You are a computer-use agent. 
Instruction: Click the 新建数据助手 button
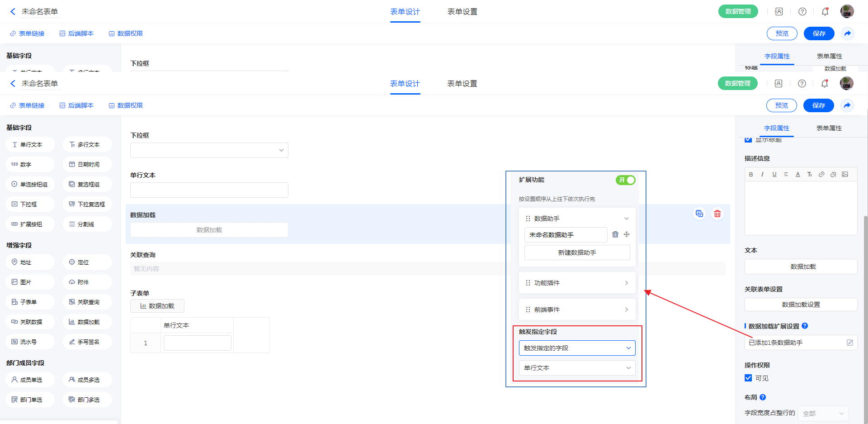577,252
